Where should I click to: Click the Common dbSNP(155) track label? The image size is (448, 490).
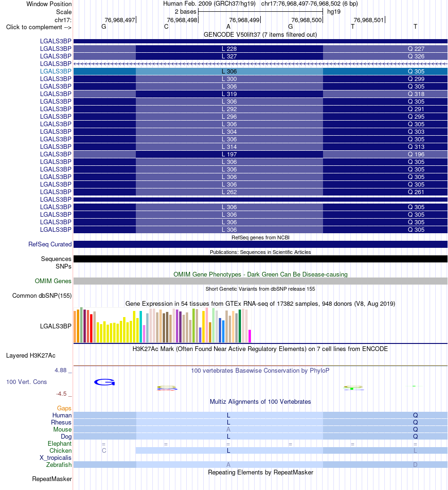42,295
